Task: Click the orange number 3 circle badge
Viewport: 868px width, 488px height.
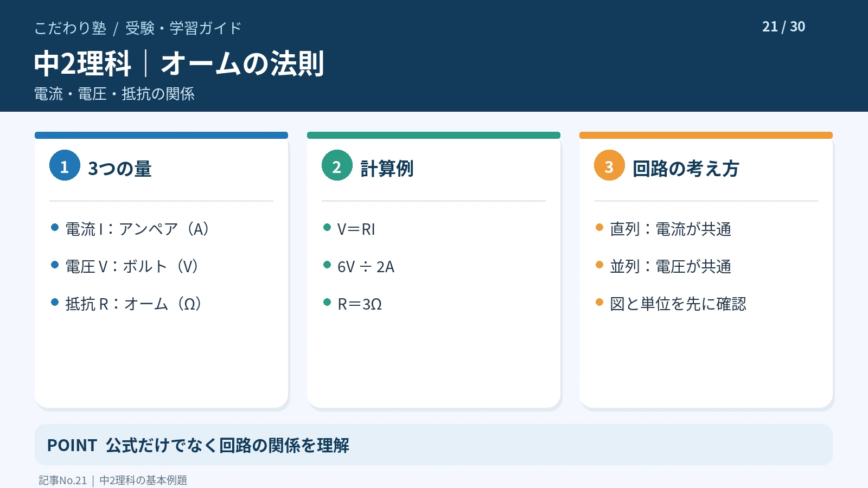Action: click(609, 165)
